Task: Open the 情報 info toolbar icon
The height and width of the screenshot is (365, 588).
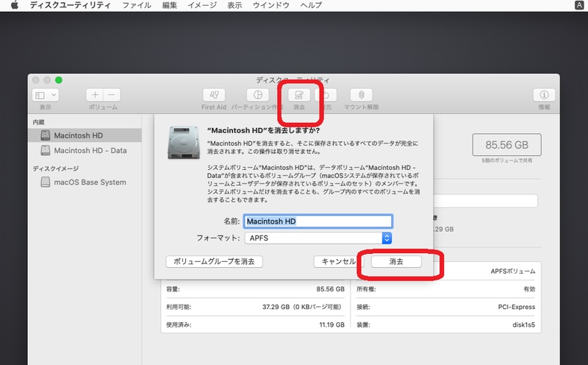Action: click(544, 95)
